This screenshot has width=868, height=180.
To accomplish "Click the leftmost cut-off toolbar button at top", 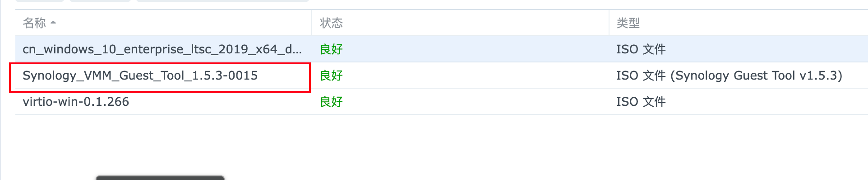I will pos(40,1).
